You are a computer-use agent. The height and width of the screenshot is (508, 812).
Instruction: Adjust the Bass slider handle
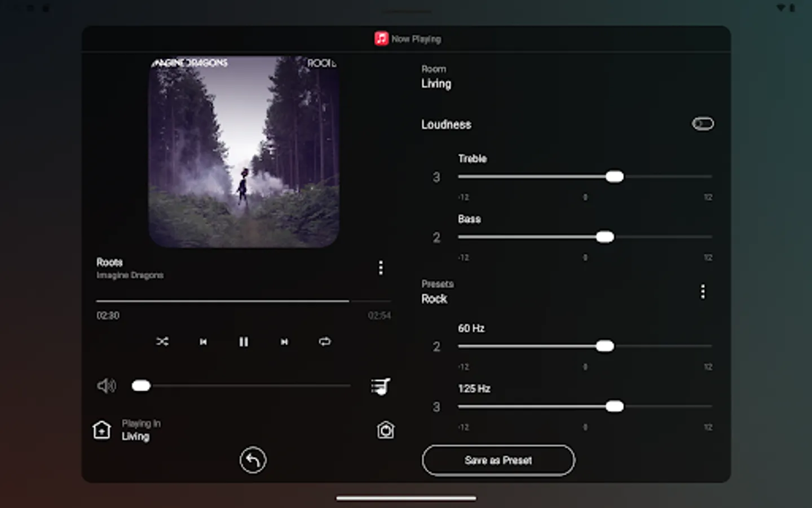point(605,237)
